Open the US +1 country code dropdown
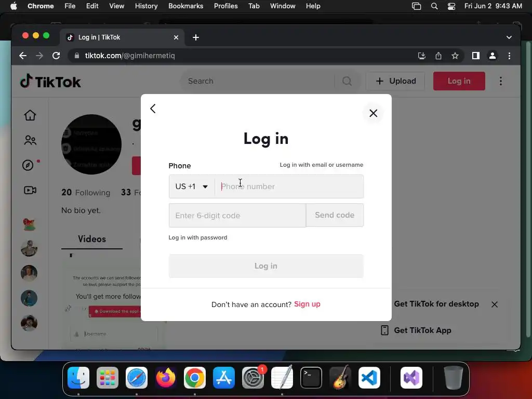Image resolution: width=532 pixels, height=399 pixels. [x=192, y=187]
